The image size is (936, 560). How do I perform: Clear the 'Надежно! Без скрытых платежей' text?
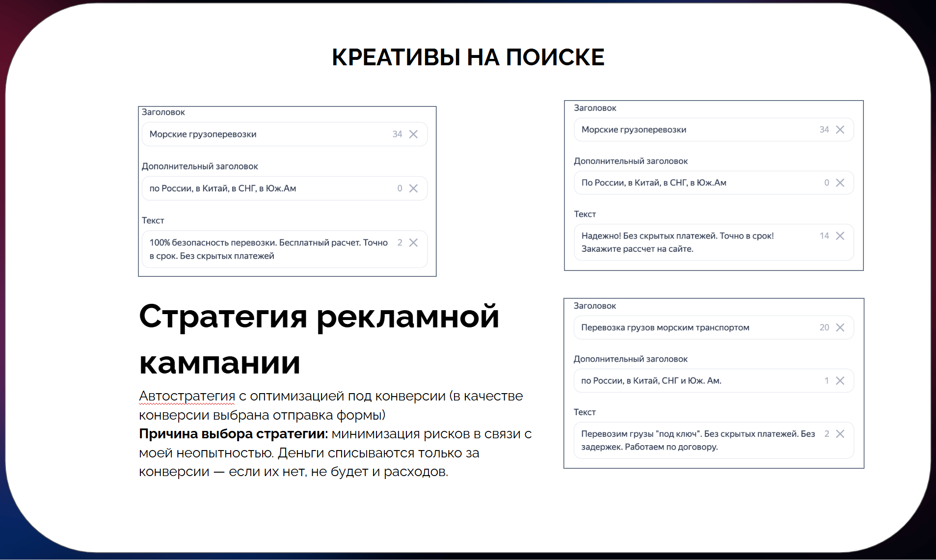click(x=840, y=236)
